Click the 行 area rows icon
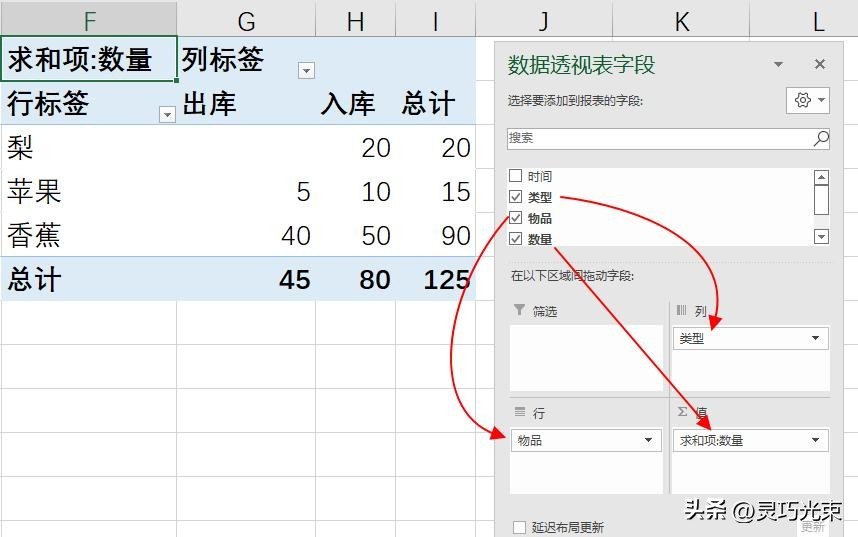Viewport: 858px width, 537px height. tap(520, 412)
